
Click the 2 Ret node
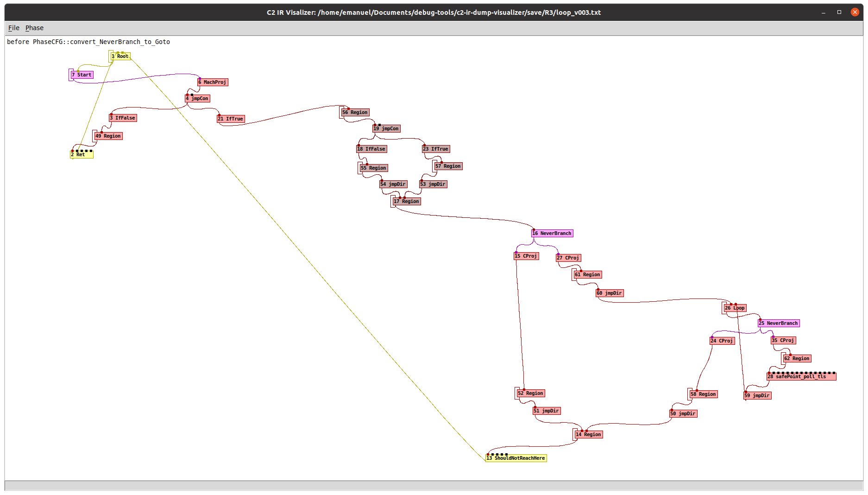(82, 155)
